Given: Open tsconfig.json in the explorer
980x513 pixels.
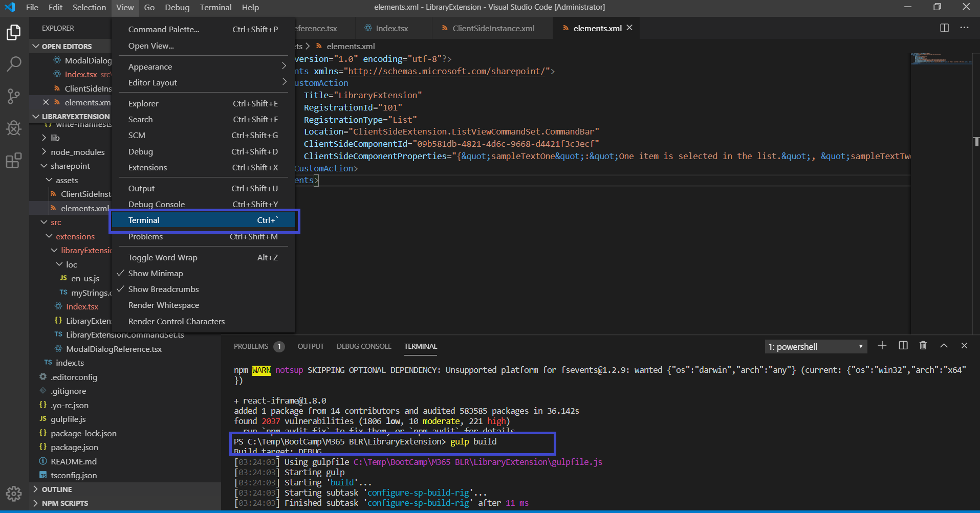Looking at the screenshot, I should coord(74,475).
